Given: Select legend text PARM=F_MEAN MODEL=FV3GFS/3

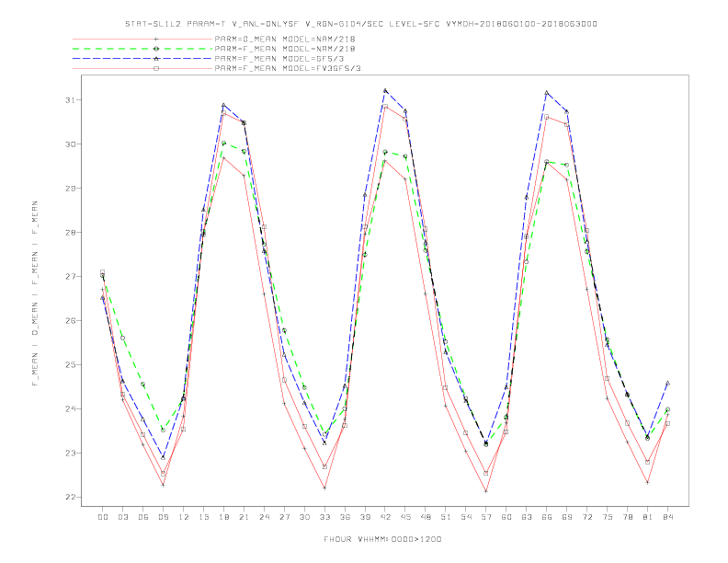Looking at the screenshot, I should click(x=288, y=68).
